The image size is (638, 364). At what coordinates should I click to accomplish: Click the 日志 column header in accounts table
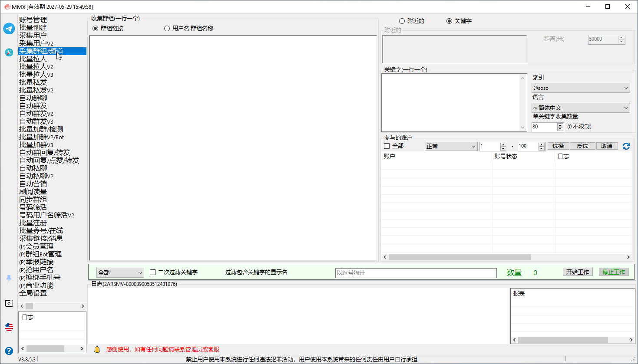[594, 157]
